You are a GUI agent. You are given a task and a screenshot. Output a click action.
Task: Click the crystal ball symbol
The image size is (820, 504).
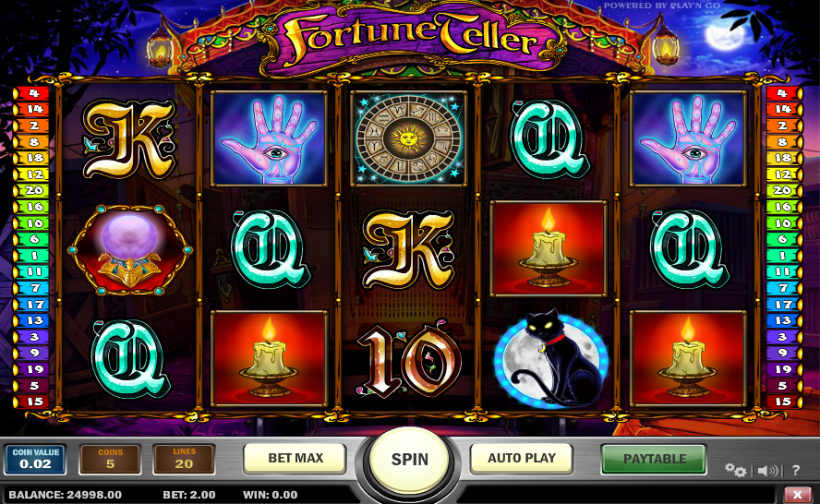[x=129, y=249]
